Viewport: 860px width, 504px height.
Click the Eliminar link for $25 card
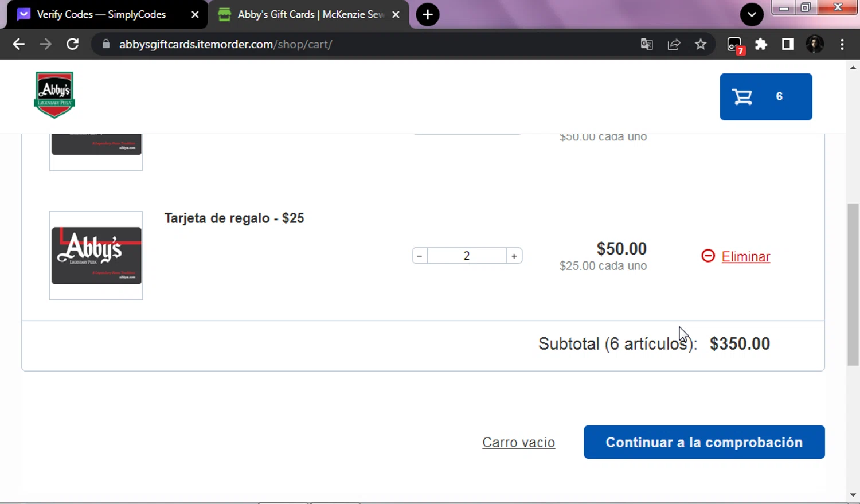(x=745, y=256)
